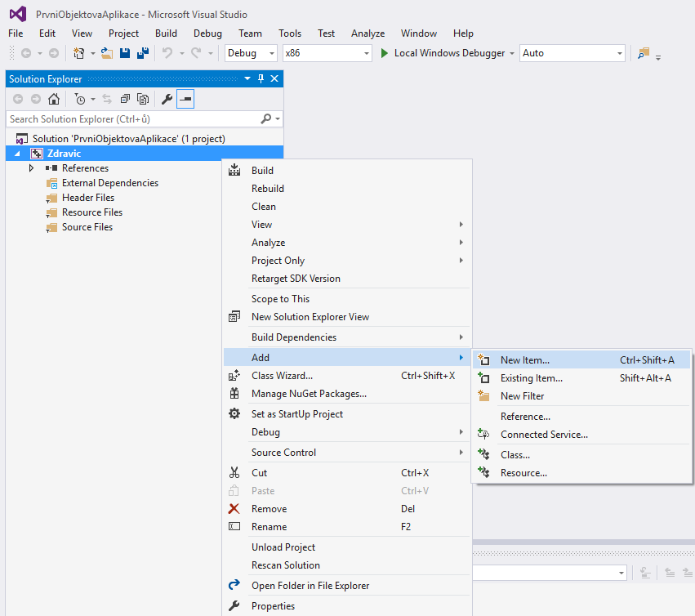Collapse the Zdravic project node
Image resolution: width=695 pixels, height=616 pixels.
18,154
